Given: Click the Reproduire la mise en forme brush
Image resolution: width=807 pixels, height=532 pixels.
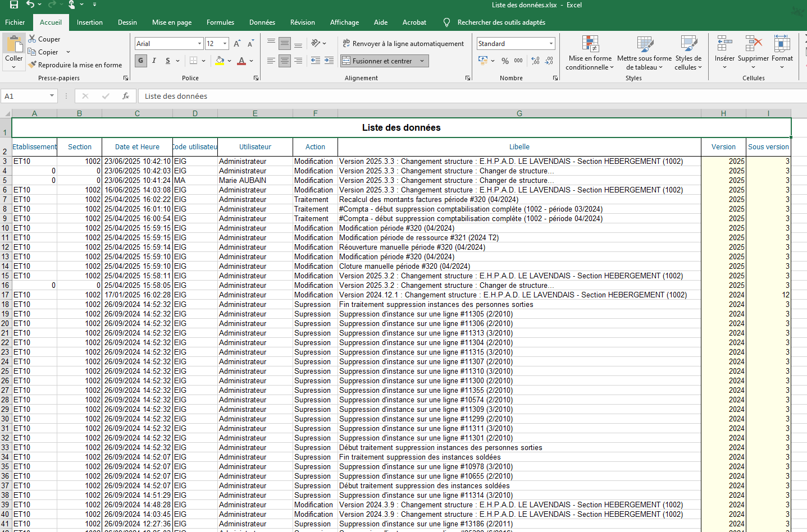Looking at the screenshot, I should 75,65.
